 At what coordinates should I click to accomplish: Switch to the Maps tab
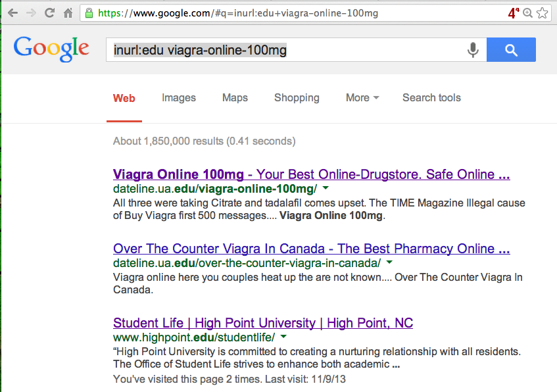(235, 98)
